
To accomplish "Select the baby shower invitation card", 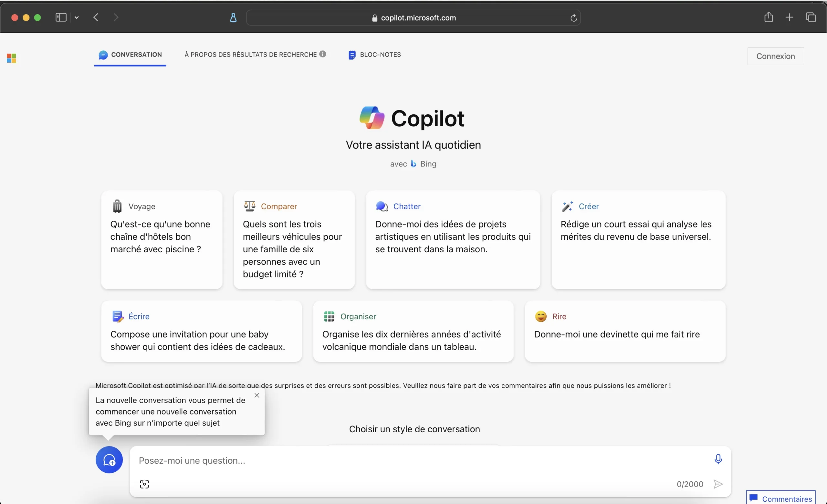I will (201, 331).
